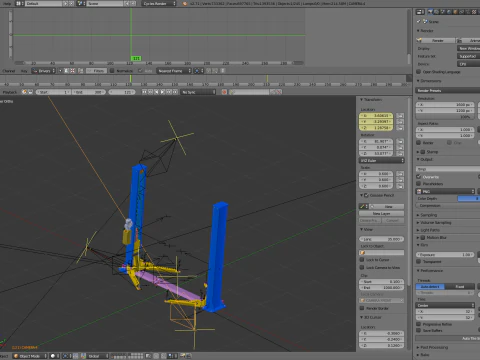
Task: Open the Playback menu in the timeline
Action: coord(10,92)
